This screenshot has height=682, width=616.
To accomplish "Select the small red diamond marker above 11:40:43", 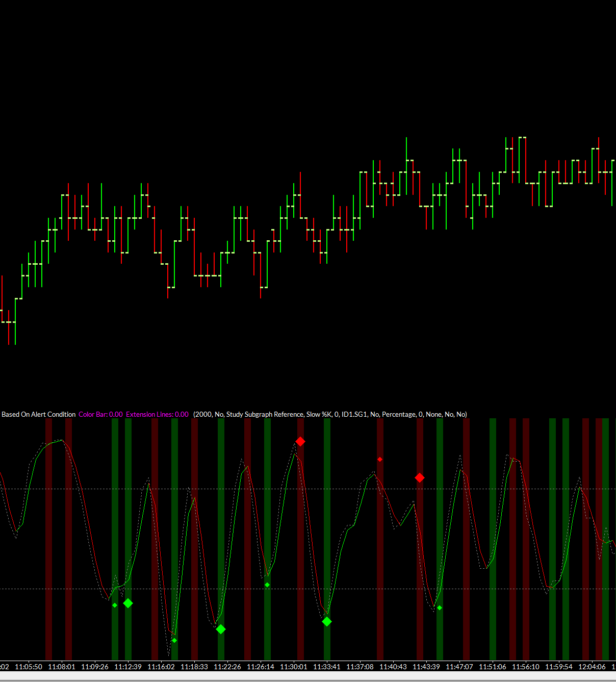I will click(380, 460).
